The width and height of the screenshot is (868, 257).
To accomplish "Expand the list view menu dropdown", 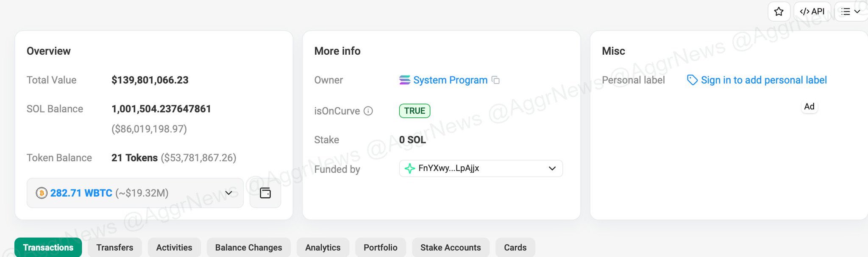I will point(851,11).
